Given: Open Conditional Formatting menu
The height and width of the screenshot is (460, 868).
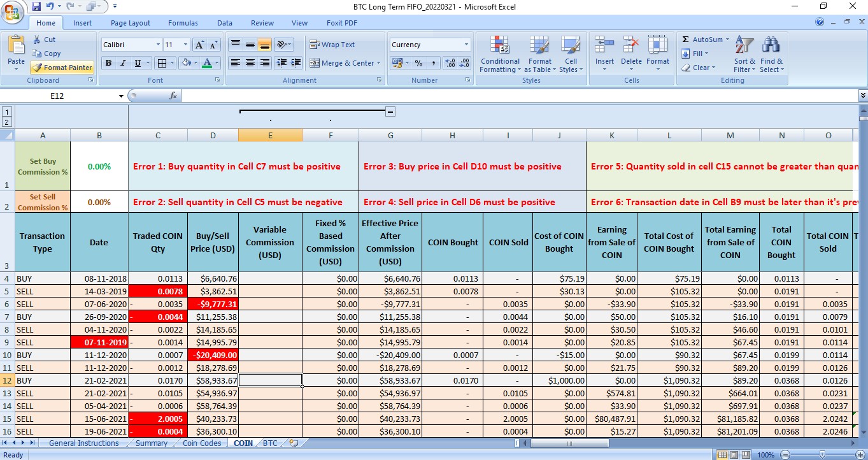Looking at the screenshot, I should pyautogui.click(x=500, y=54).
